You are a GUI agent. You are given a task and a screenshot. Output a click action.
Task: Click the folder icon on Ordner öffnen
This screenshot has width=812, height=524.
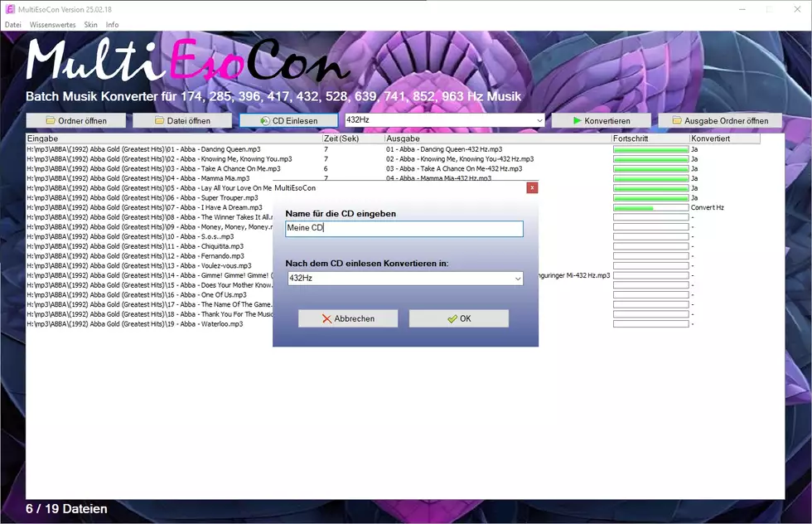point(51,120)
